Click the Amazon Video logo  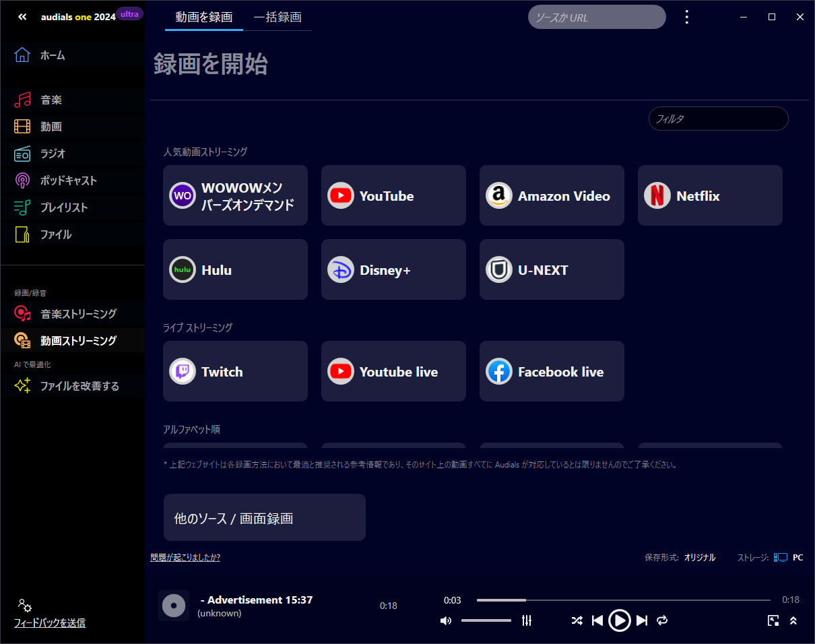coord(499,196)
